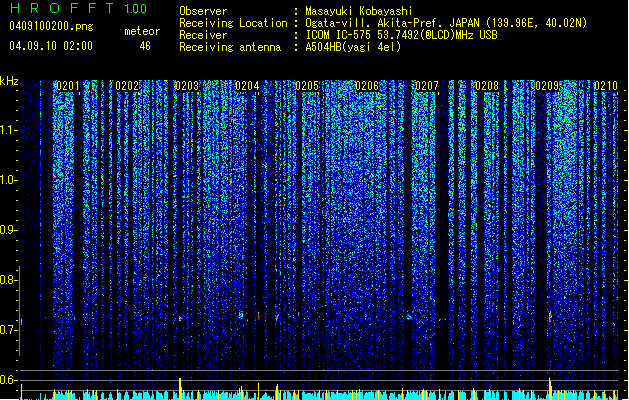This screenshot has width=629, height=400.
Task: Click the 0205 time marker
Action: pos(307,86)
